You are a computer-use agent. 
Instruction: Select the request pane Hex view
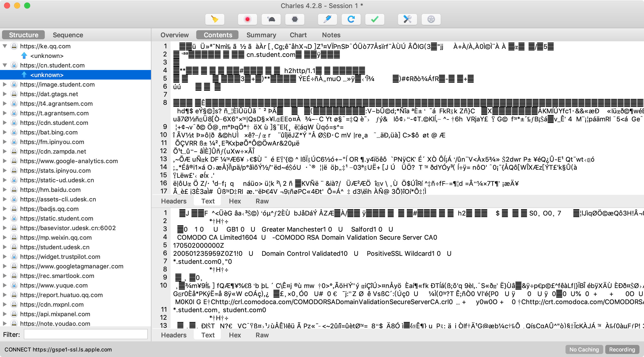pyautogui.click(x=235, y=201)
